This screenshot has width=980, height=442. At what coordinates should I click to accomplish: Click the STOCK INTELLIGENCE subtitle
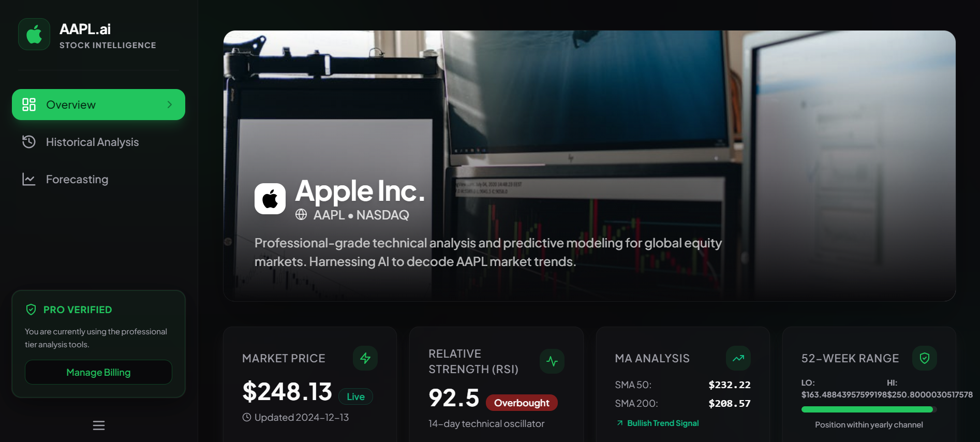[x=108, y=45]
